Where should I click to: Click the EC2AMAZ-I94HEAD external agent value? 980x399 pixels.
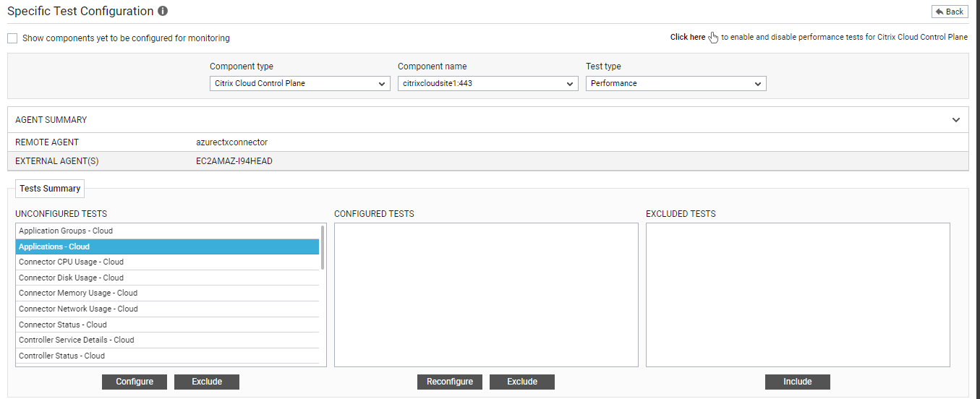pyautogui.click(x=234, y=161)
